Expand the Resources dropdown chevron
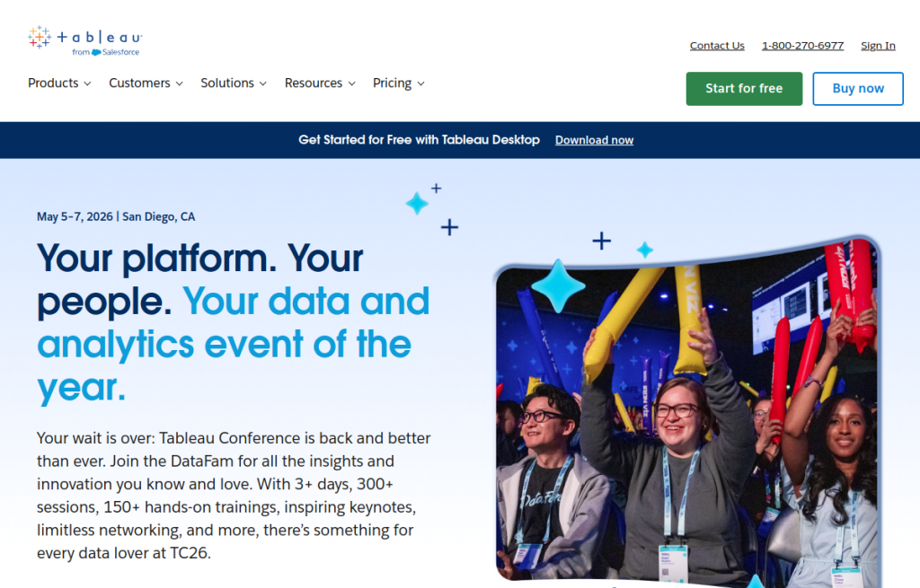 point(351,83)
